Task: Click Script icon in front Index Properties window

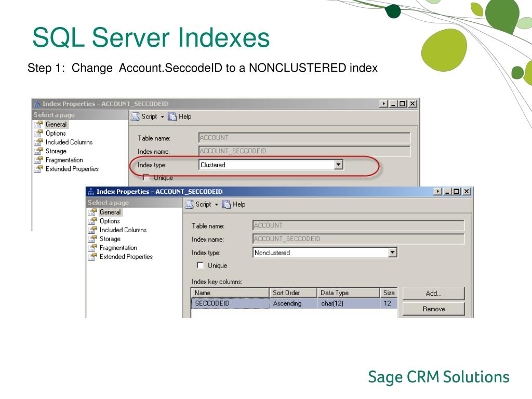Action: tap(189, 204)
